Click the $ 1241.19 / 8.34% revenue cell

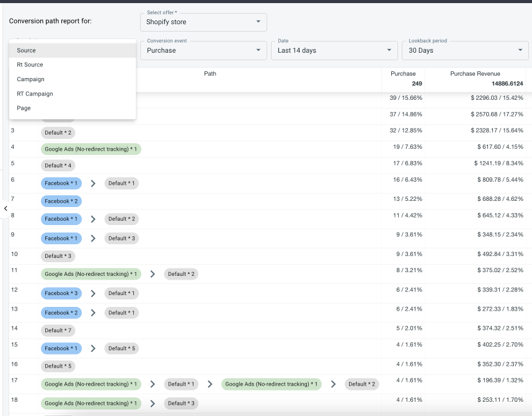click(x=499, y=163)
